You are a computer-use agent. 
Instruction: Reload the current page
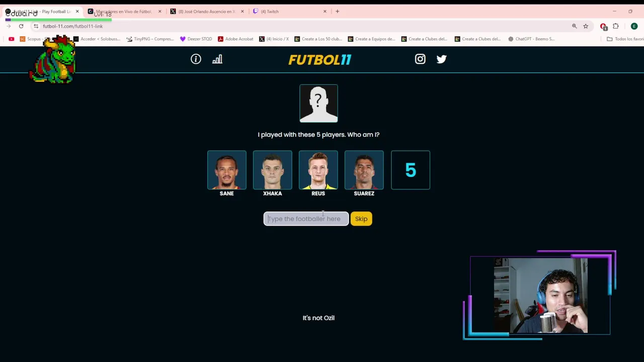[21, 26]
